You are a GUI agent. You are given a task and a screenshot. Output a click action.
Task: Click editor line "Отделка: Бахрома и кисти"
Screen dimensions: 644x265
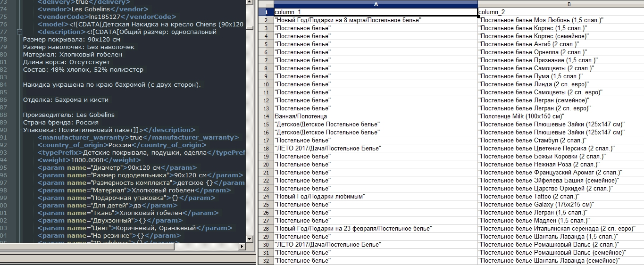(x=66, y=100)
